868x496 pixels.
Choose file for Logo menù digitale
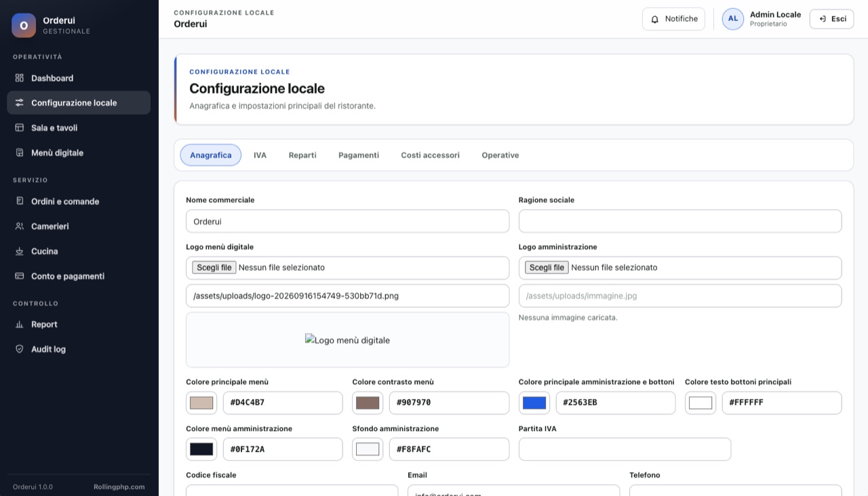[214, 267]
